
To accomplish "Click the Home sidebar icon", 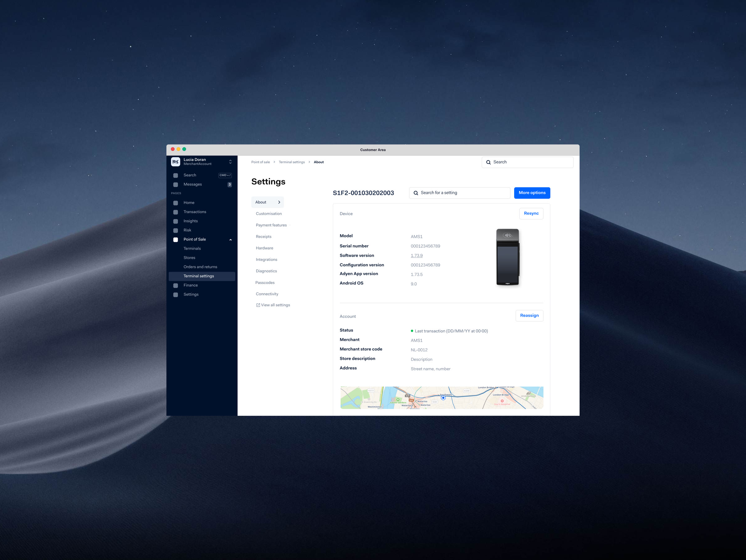I will pos(176,203).
